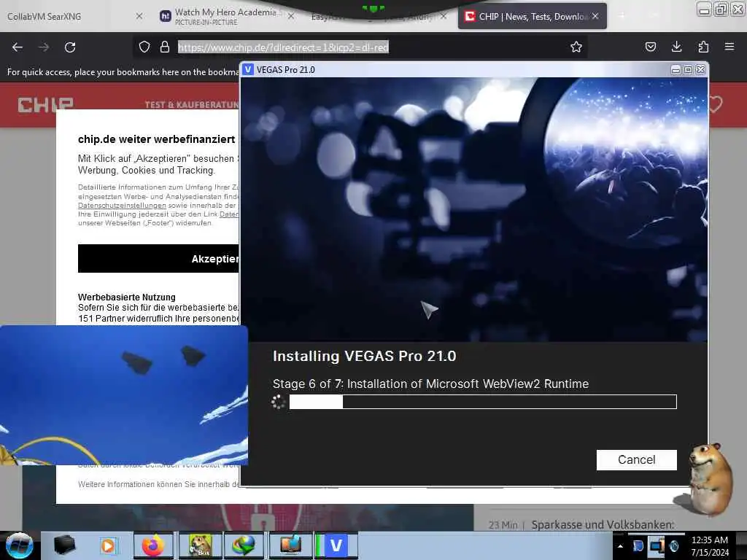
Task: Open the Datenschutzeinstellungen link
Action: (122, 205)
